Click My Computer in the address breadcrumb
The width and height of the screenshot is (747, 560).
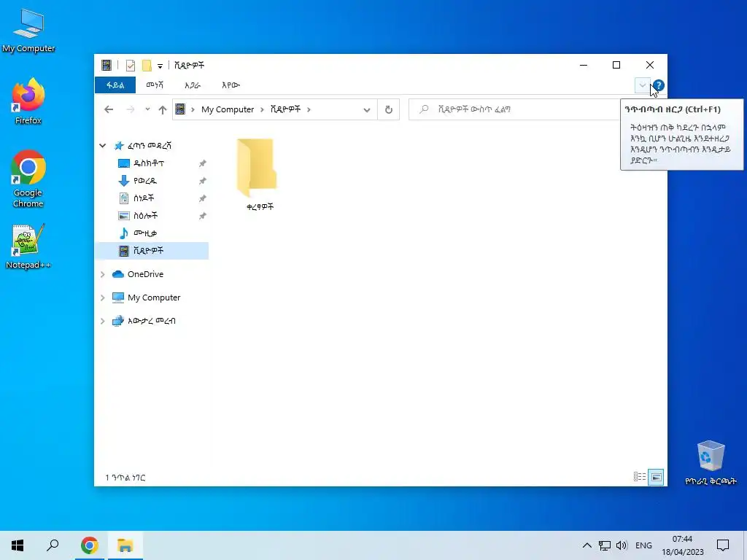coord(228,109)
